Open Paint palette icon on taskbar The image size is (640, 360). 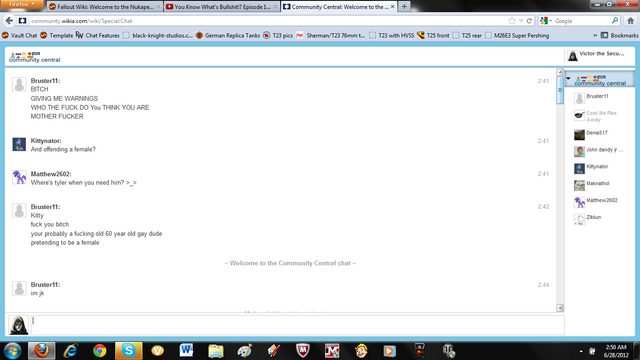click(x=244, y=351)
